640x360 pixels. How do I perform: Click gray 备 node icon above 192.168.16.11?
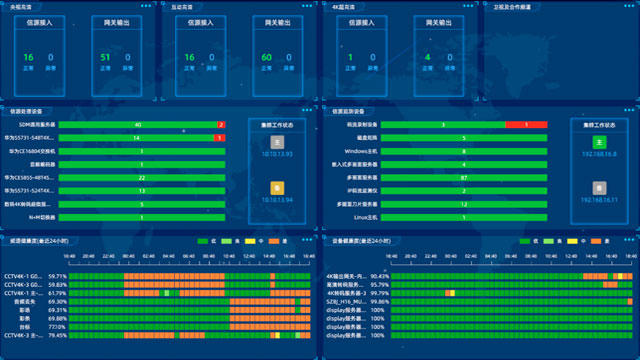click(x=599, y=188)
